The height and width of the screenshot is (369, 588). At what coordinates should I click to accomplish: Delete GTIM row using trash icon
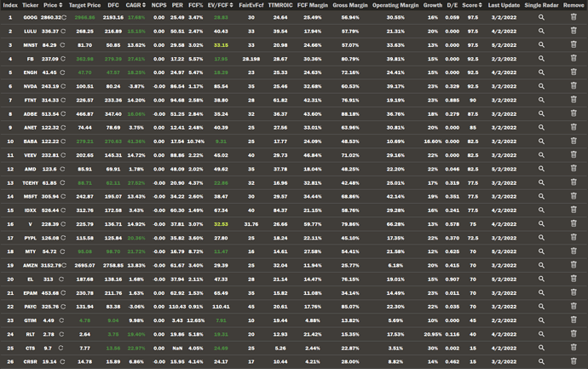[x=574, y=320]
